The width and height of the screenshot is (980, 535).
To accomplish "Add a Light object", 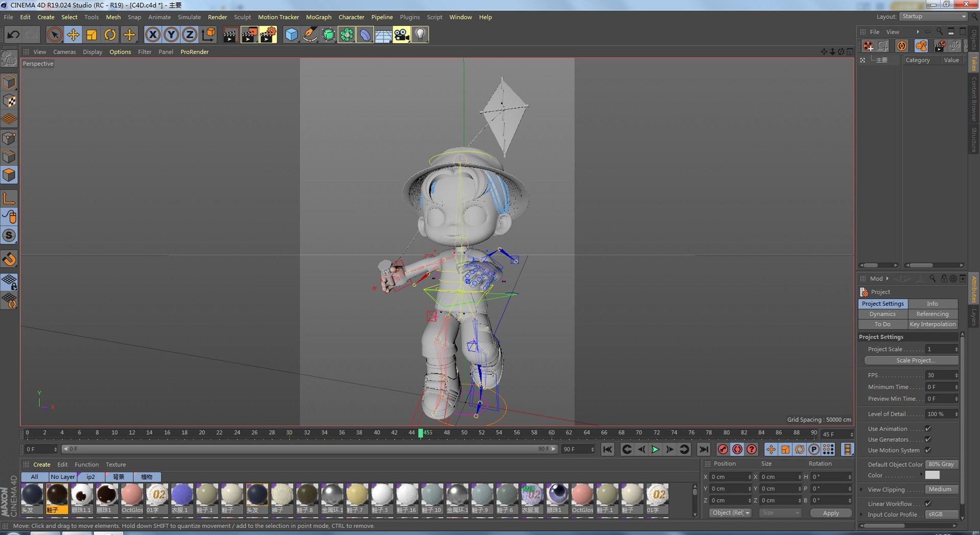I will click(x=420, y=35).
